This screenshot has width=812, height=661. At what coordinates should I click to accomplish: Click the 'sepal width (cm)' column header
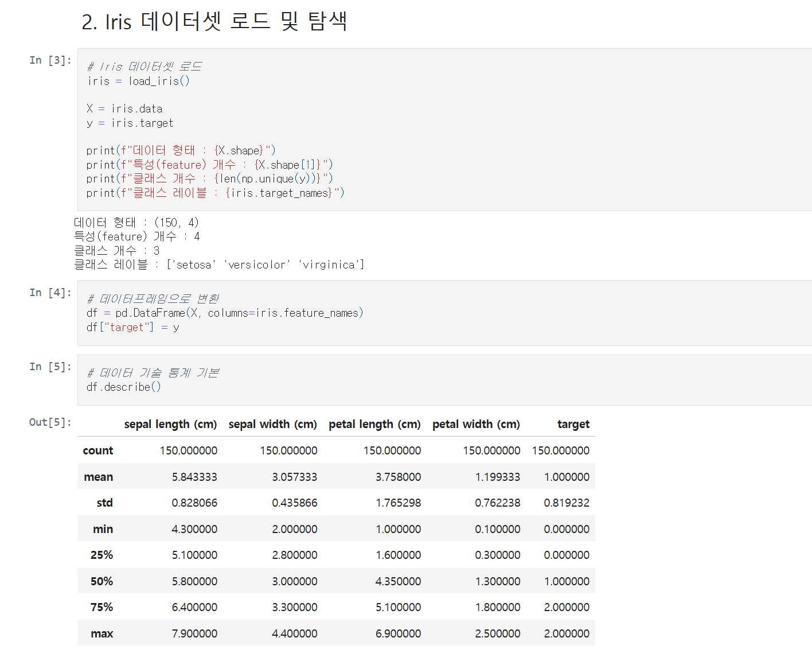pos(273,424)
